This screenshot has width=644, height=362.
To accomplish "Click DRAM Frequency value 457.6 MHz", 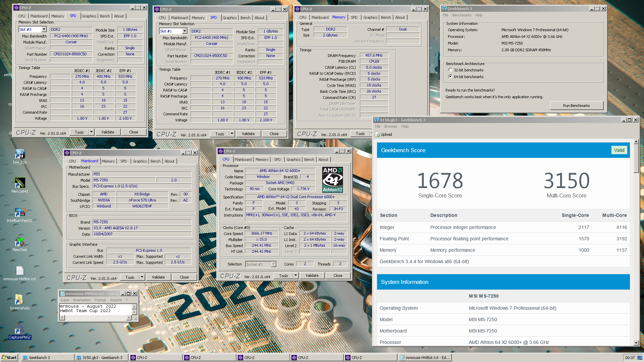I will point(374,55).
